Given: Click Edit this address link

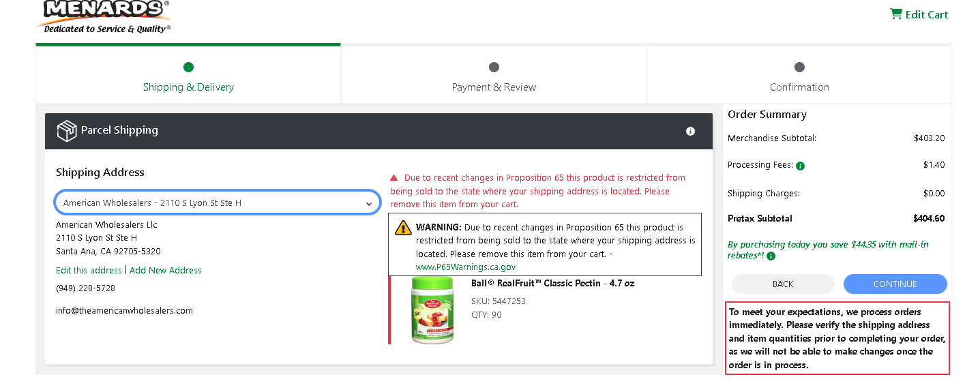Looking at the screenshot, I should click(x=89, y=270).
